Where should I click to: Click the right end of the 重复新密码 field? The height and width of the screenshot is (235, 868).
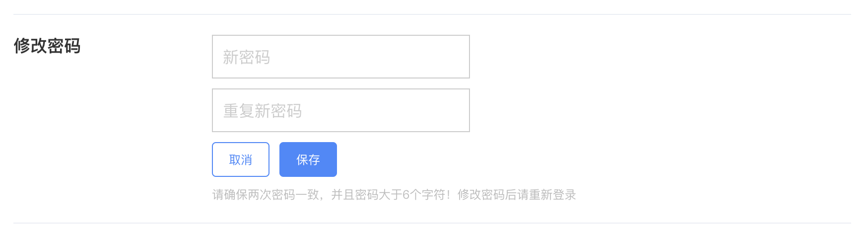(x=457, y=110)
